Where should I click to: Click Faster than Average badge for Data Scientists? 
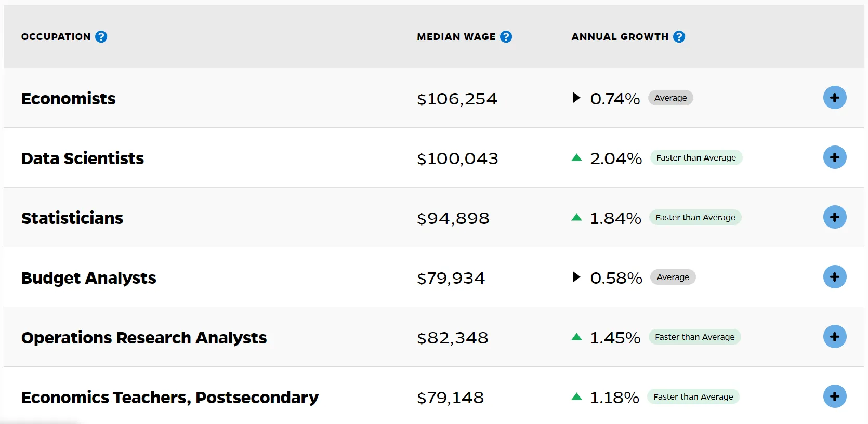[x=696, y=158]
